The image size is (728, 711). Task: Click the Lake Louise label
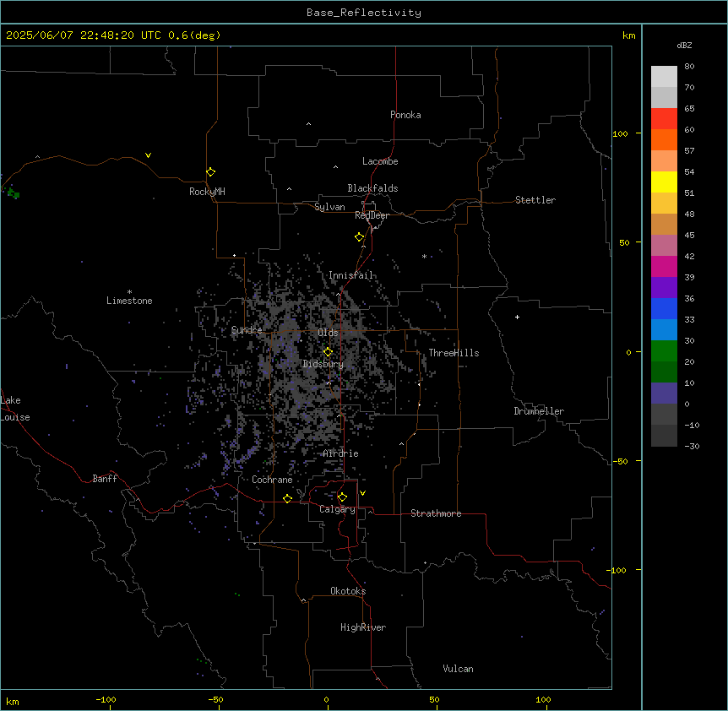click(x=15, y=409)
